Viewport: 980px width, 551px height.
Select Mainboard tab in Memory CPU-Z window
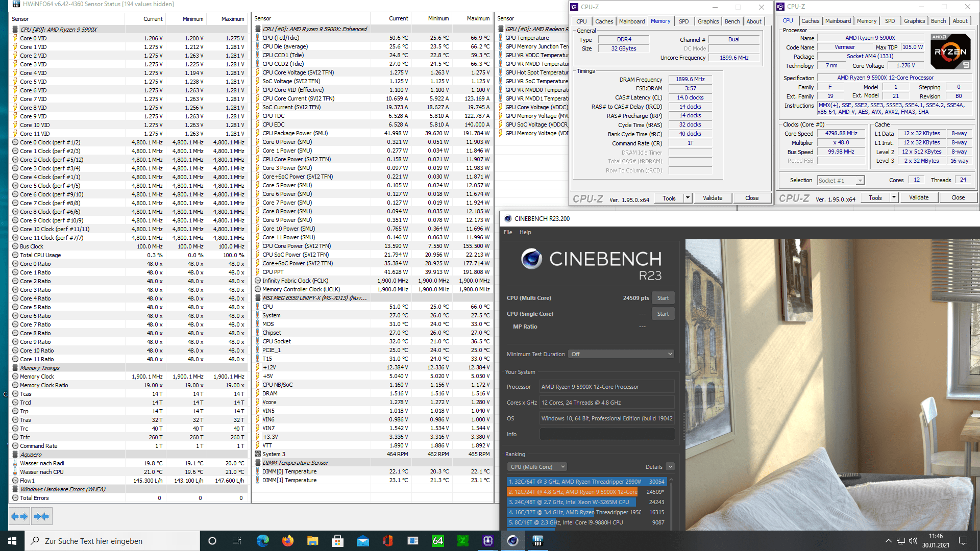(632, 21)
